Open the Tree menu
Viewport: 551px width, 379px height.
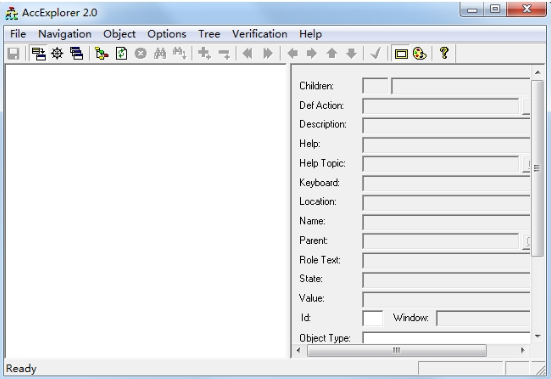coord(209,34)
